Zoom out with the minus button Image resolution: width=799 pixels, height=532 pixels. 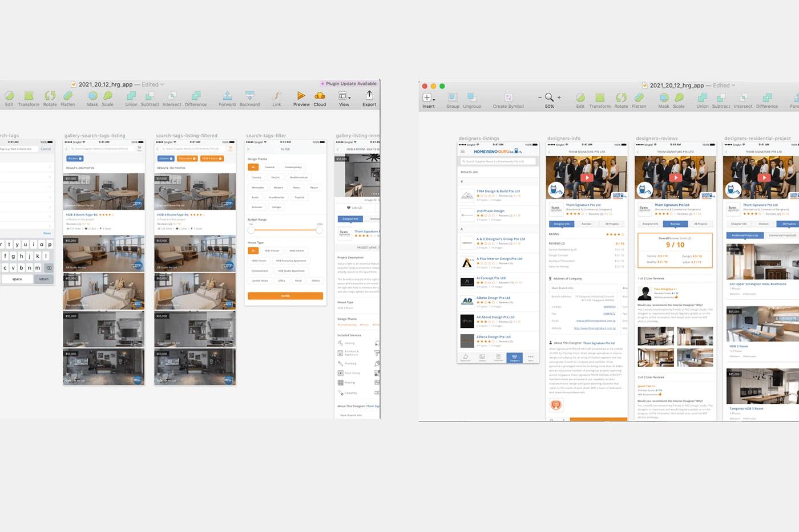pos(540,98)
